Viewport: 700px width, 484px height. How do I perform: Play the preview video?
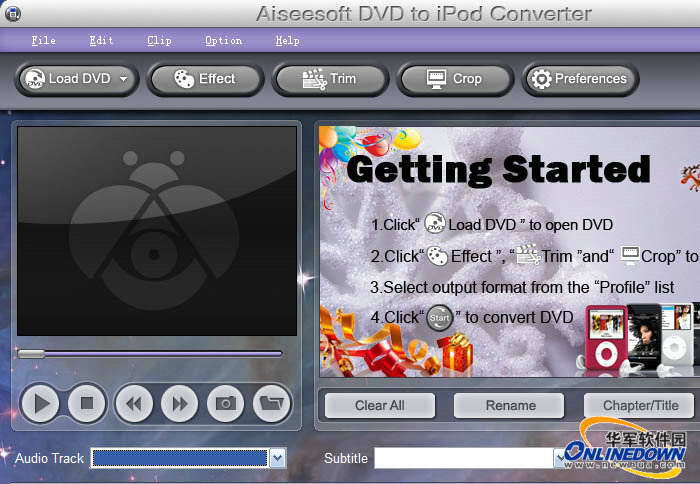click(x=40, y=404)
